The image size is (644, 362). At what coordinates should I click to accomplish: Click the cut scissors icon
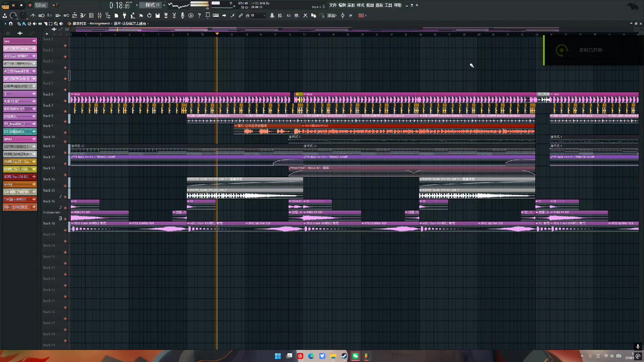(x=174, y=15)
